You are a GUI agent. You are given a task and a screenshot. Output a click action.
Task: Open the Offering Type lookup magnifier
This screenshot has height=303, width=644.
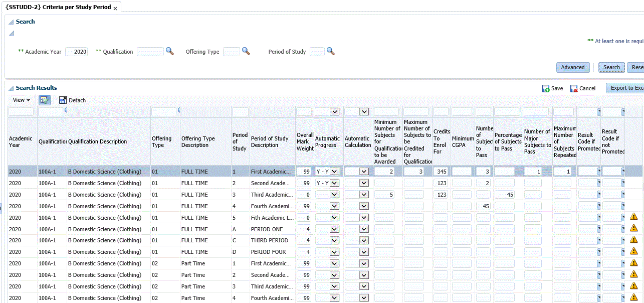[x=246, y=51]
